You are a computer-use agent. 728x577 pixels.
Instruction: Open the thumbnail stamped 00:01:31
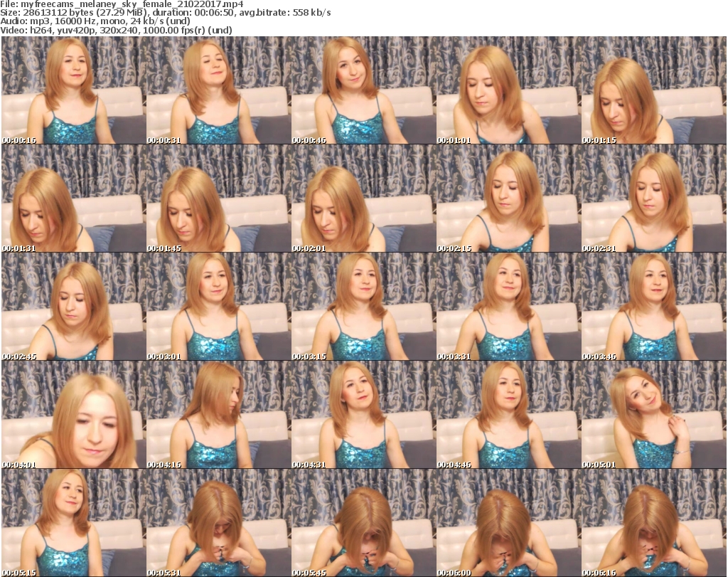tap(74, 198)
